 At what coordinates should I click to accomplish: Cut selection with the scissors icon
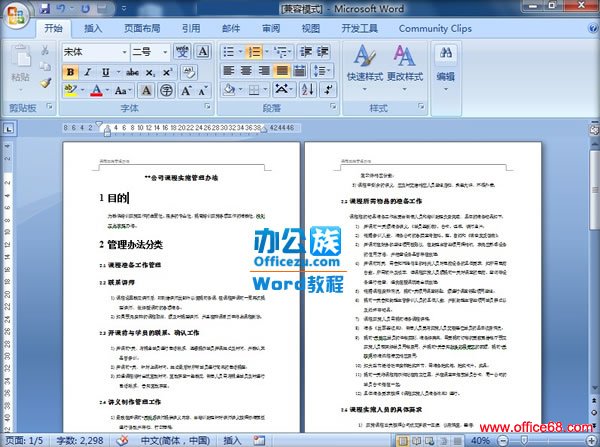pos(45,50)
